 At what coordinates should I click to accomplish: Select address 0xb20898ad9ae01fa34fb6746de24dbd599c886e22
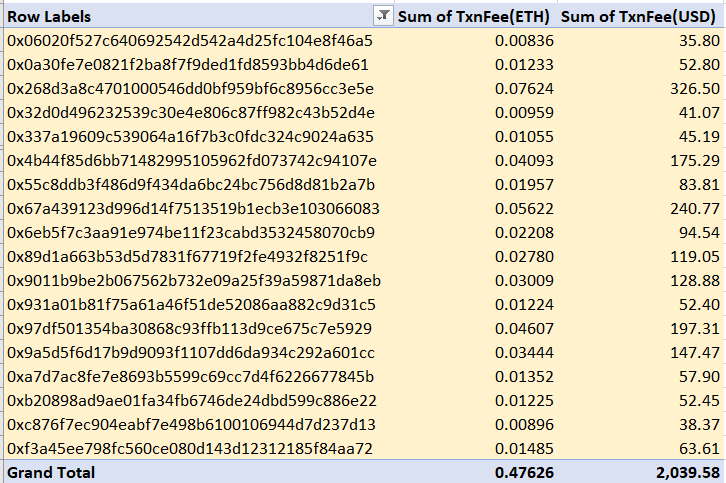(x=192, y=401)
